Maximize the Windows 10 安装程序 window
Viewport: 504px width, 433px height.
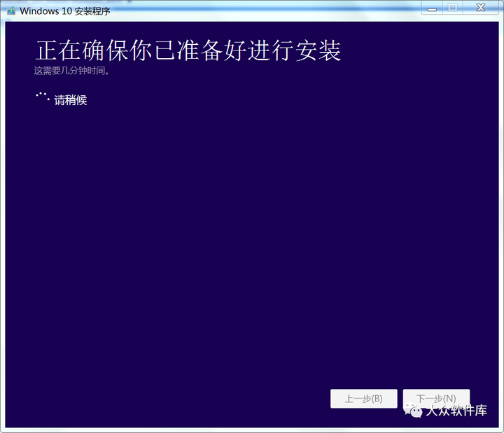click(x=453, y=8)
